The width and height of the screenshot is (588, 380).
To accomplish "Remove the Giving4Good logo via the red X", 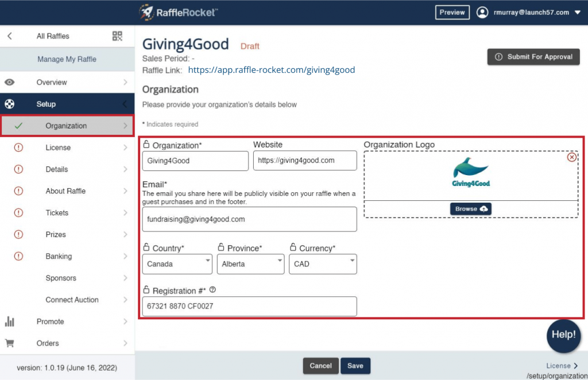I will (x=571, y=156).
